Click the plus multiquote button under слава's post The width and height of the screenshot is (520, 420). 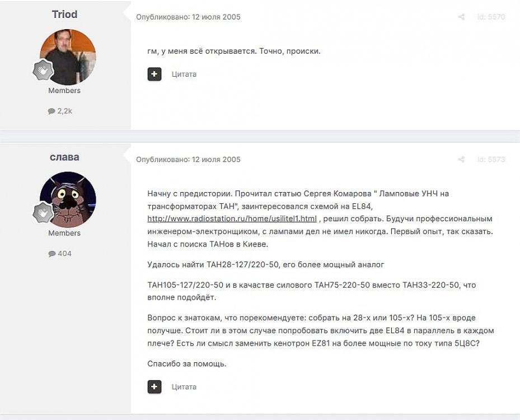[x=154, y=386]
